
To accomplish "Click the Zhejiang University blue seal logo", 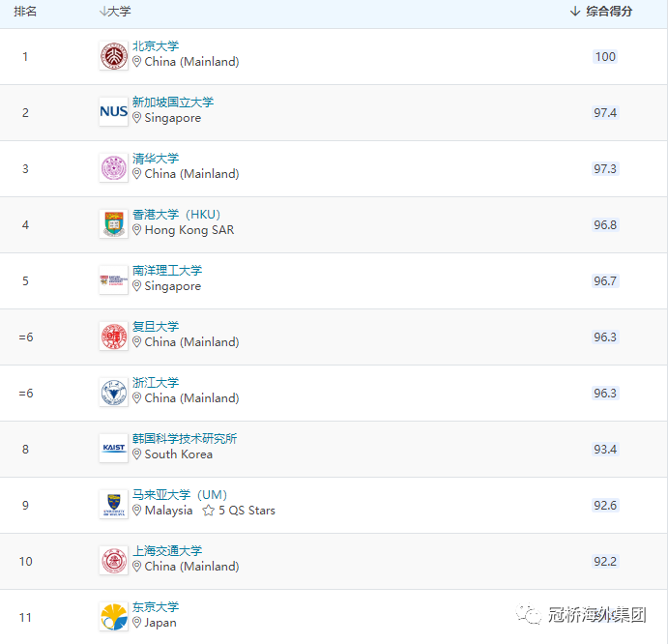I will [x=113, y=393].
